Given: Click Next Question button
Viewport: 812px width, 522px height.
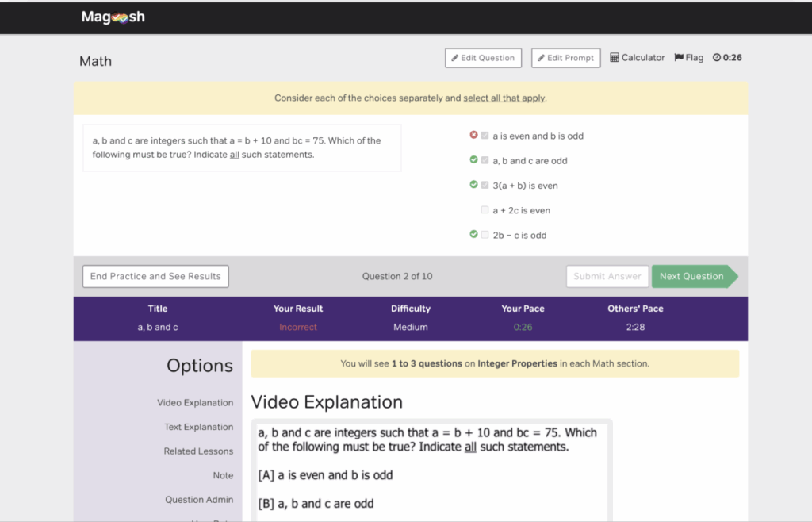Looking at the screenshot, I should (691, 276).
